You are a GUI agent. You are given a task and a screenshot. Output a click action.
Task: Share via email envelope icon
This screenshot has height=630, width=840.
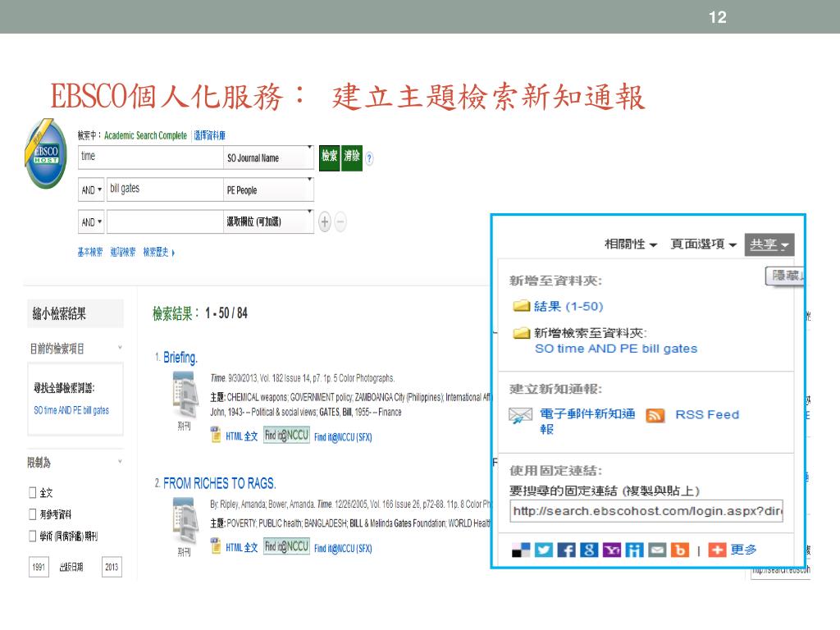tap(657, 550)
